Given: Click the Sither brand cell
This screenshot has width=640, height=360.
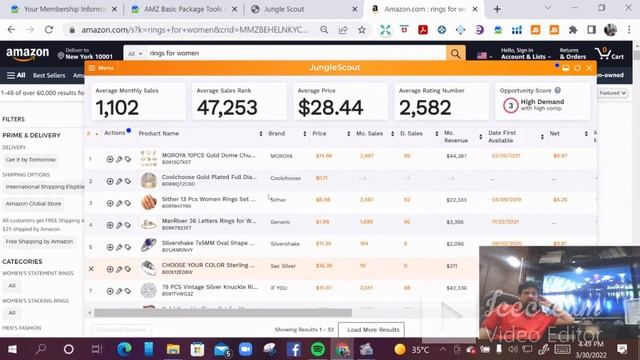Looking at the screenshot, I should coord(278,200).
